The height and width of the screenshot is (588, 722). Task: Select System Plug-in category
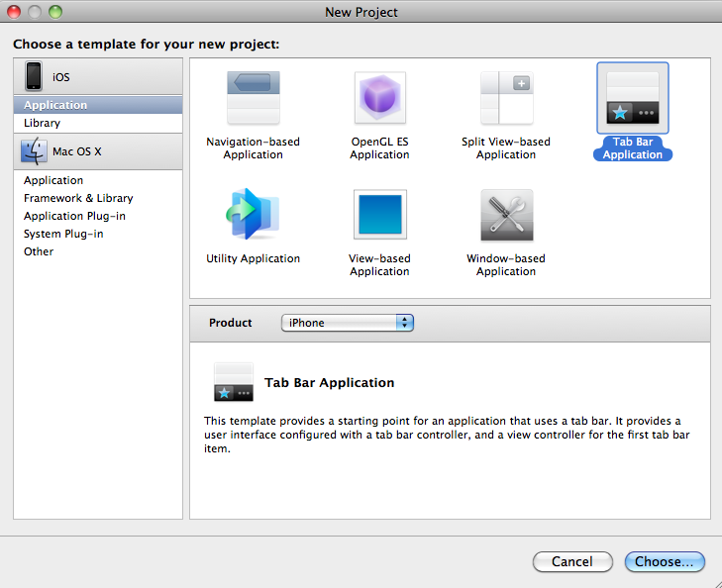click(98, 234)
